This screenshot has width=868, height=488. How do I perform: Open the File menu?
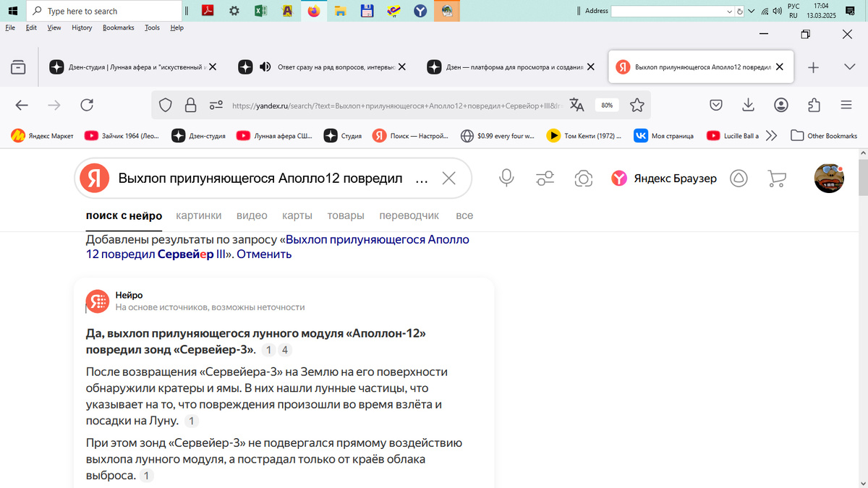(x=10, y=27)
